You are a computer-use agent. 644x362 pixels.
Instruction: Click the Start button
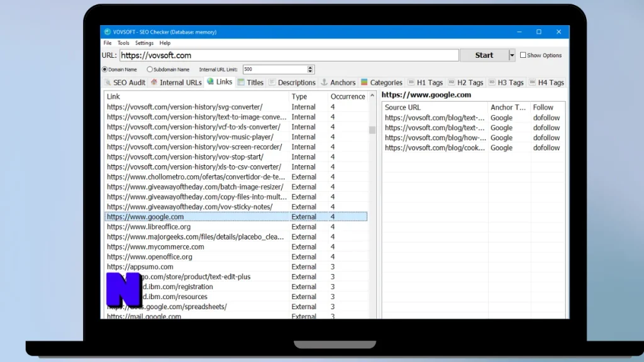[484, 55]
